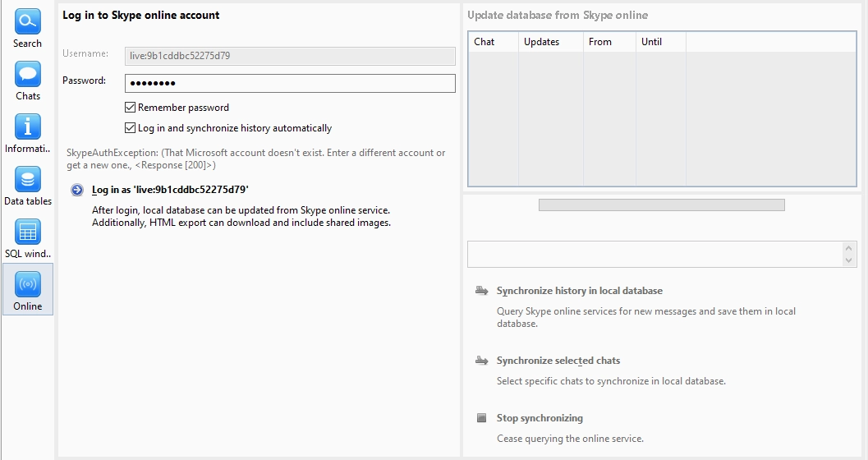Viewport: 868px width, 460px height.
Task: Click the Until column header
Action: click(660, 42)
